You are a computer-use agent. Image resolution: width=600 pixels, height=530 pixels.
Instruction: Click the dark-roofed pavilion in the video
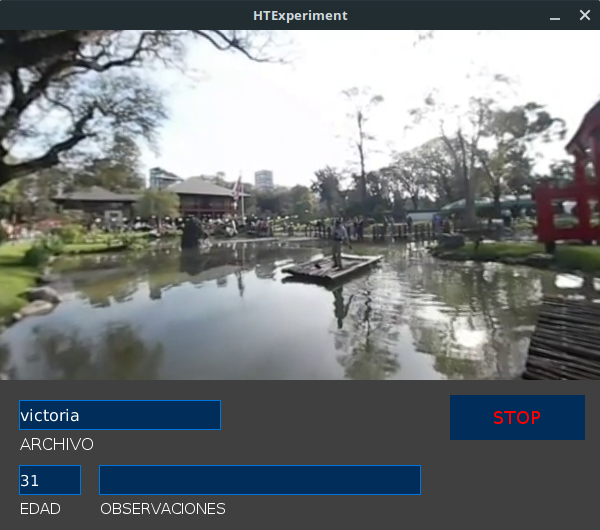point(202,195)
